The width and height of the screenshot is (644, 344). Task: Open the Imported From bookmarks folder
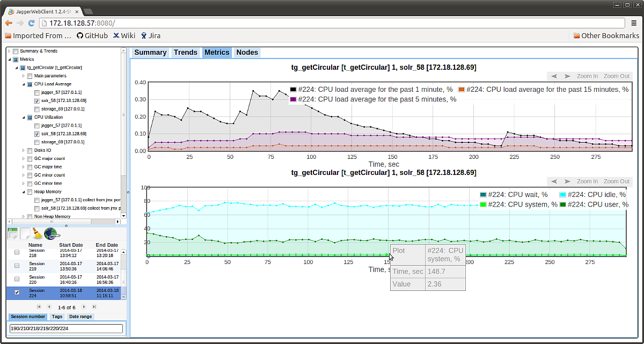(x=38, y=36)
